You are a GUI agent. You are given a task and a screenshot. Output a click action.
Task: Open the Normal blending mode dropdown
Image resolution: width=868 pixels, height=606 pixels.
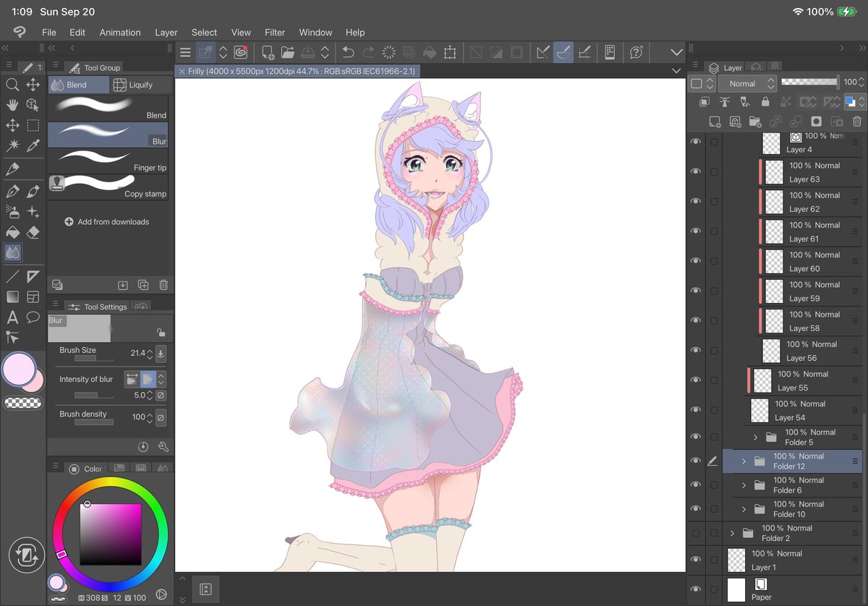click(748, 83)
